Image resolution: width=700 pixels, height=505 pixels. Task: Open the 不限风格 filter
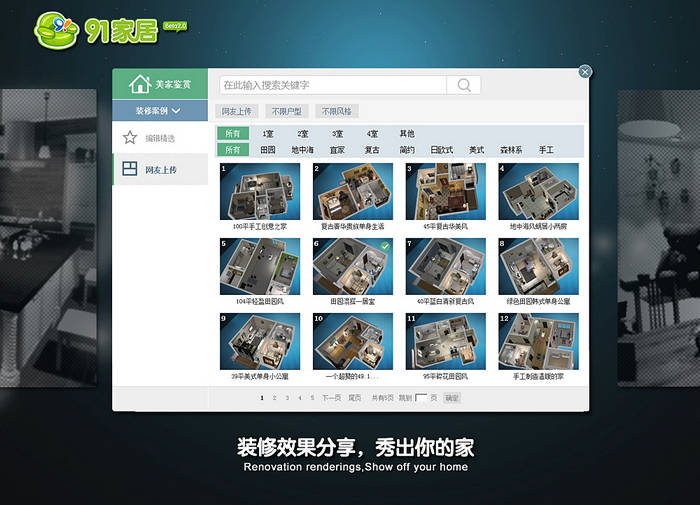click(337, 111)
